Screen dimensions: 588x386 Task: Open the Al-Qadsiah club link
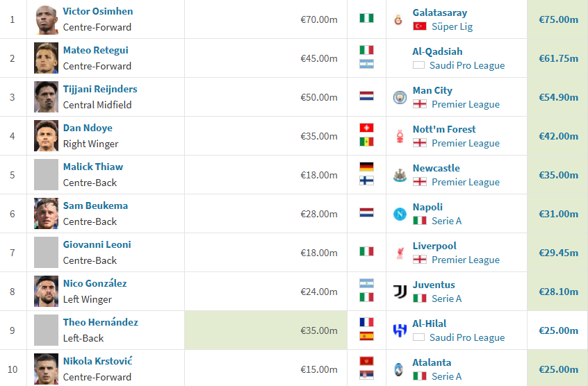[x=437, y=51]
